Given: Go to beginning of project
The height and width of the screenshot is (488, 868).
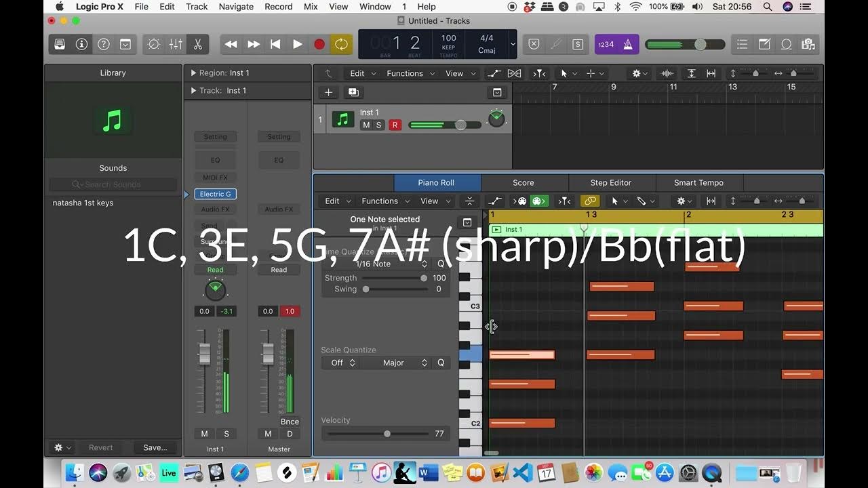Looking at the screenshot, I should (x=275, y=44).
